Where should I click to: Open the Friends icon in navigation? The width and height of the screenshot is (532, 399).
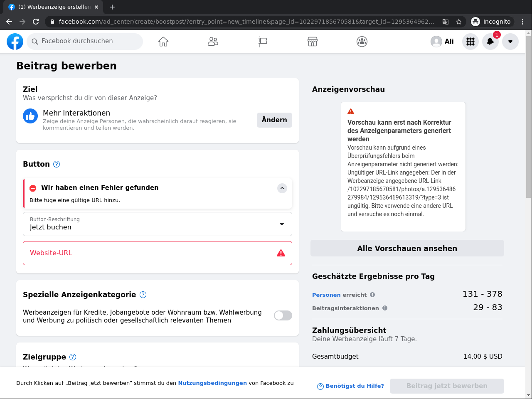click(x=213, y=42)
